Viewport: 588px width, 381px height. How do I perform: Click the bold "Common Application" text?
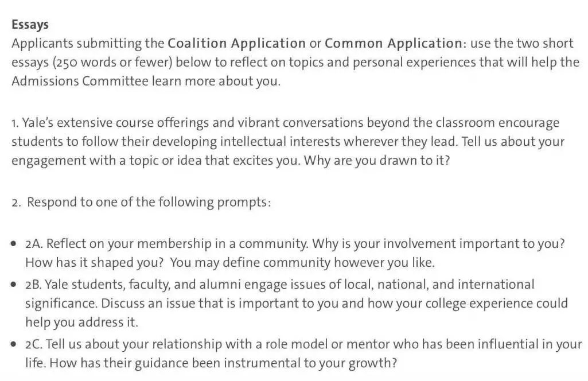[x=394, y=44]
